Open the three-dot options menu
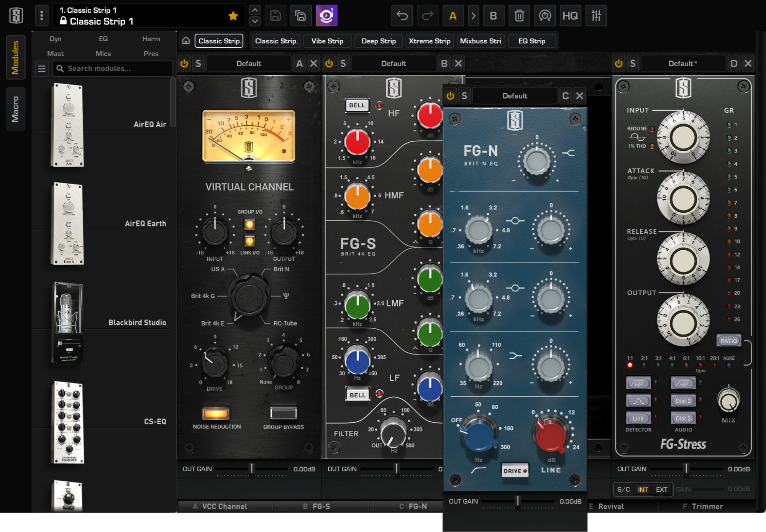This screenshot has height=532, width=766. (41, 16)
